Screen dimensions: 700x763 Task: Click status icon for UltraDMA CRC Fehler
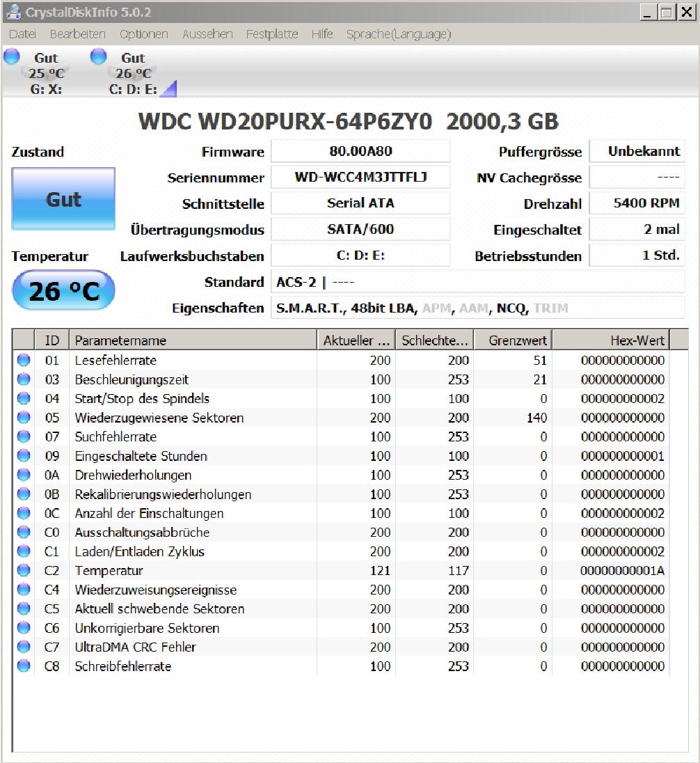[x=24, y=647]
